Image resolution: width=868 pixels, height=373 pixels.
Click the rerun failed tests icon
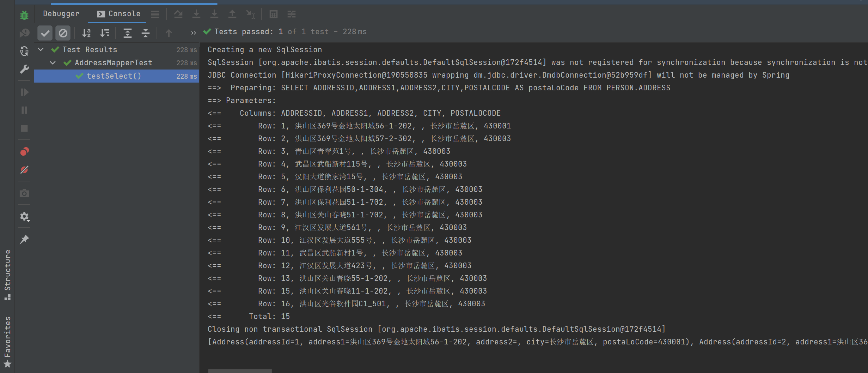[24, 33]
